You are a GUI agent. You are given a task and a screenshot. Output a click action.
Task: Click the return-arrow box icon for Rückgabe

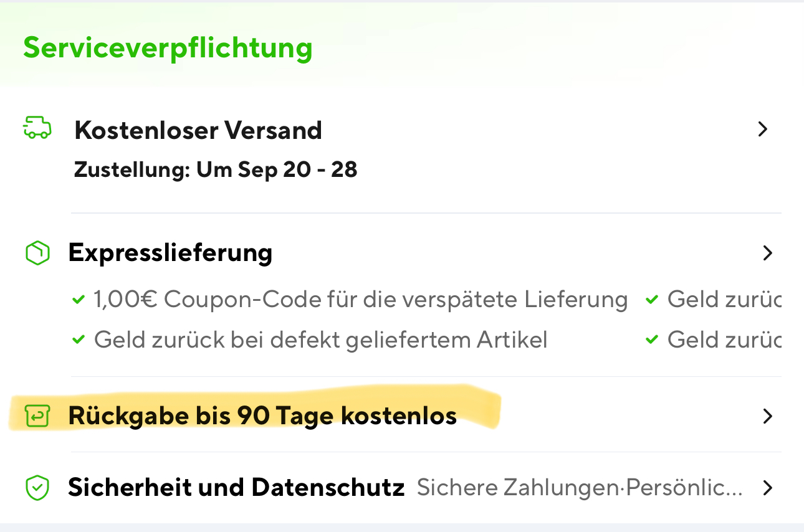37,416
